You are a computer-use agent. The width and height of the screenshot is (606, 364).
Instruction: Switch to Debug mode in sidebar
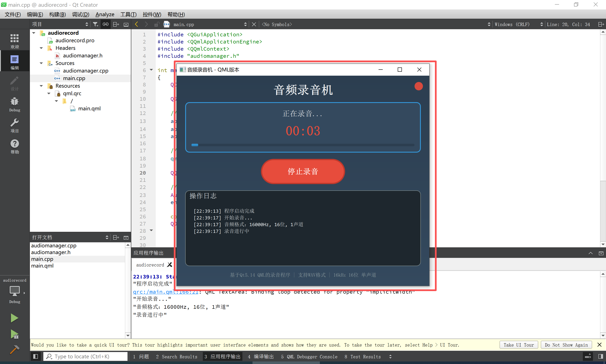point(15,104)
